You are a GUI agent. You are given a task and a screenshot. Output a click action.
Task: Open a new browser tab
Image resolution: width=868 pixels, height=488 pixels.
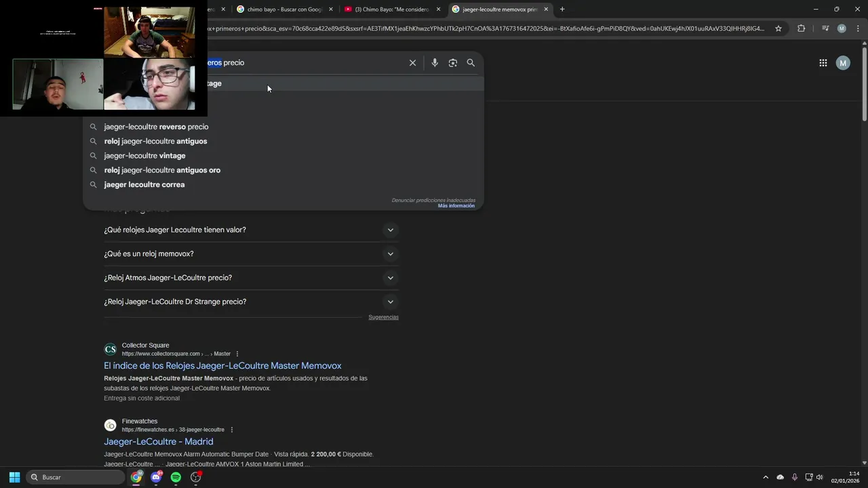coord(562,9)
